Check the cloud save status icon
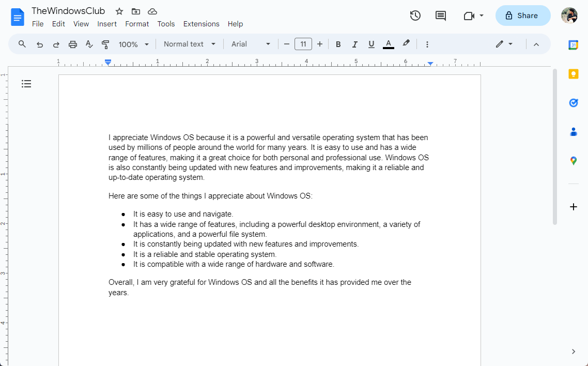The image size is (588, 366). pos(152,11)
